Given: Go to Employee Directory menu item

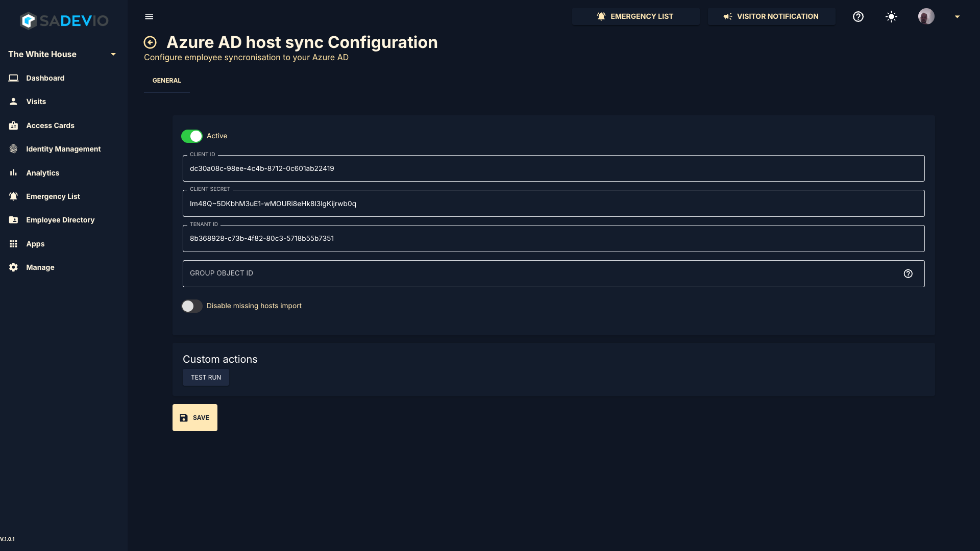Looking at the screenshot, I should pyautogui.click(x=60, y=220).
